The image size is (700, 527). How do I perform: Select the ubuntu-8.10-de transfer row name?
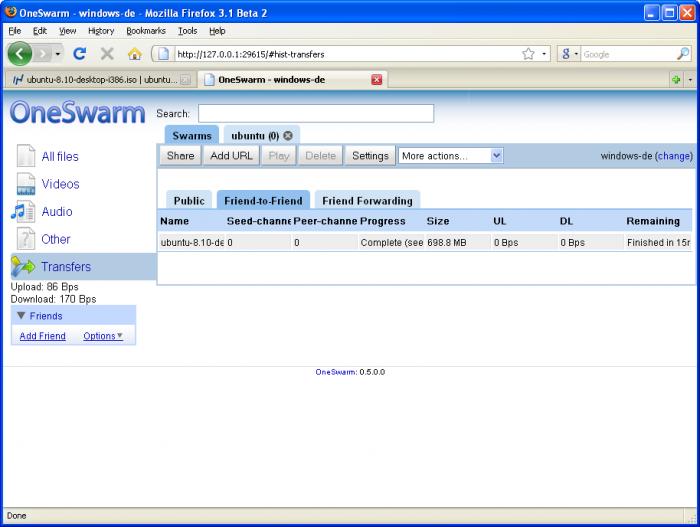pyautogui.click(x=192, y=243)
